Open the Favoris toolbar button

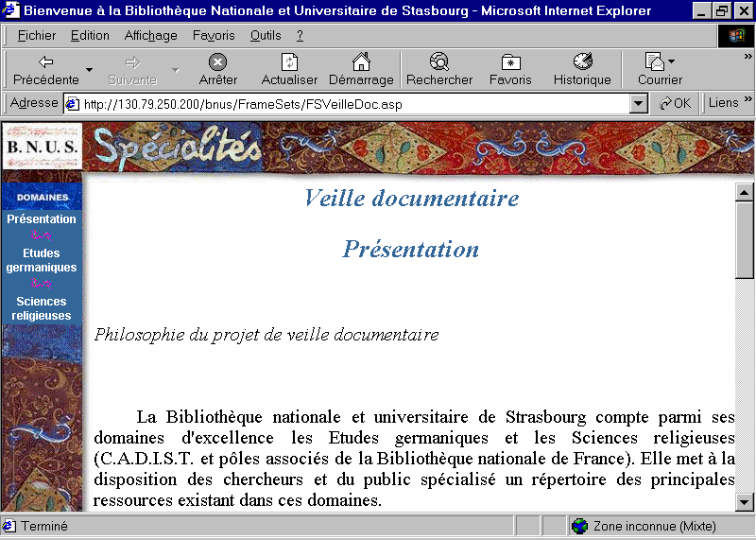click(x=510, y=70)
